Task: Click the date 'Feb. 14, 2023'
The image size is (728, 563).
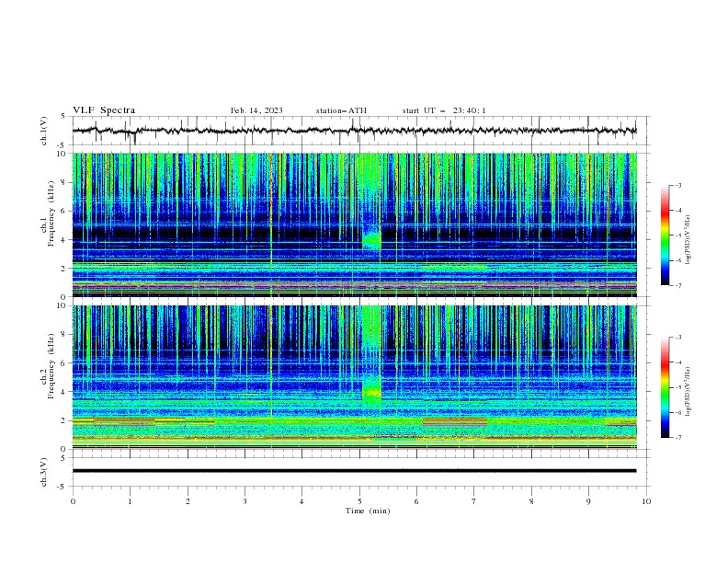Action: 256,110
